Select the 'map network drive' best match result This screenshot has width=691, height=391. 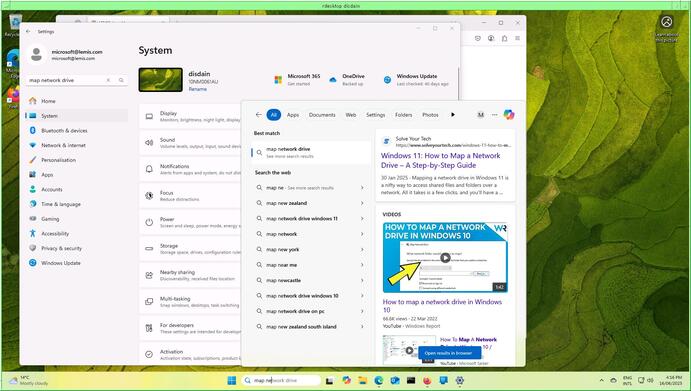[x=311, y=153]
